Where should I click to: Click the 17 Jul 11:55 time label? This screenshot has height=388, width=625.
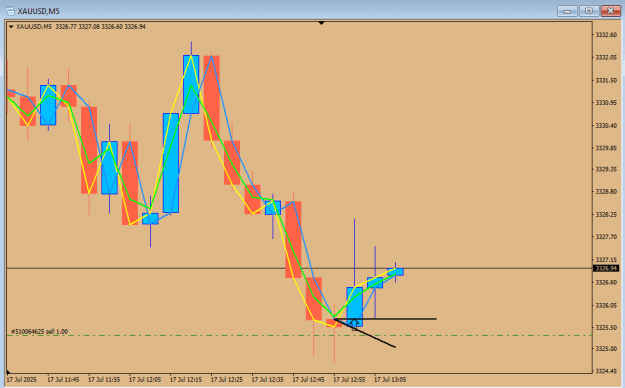coord(104,380)
